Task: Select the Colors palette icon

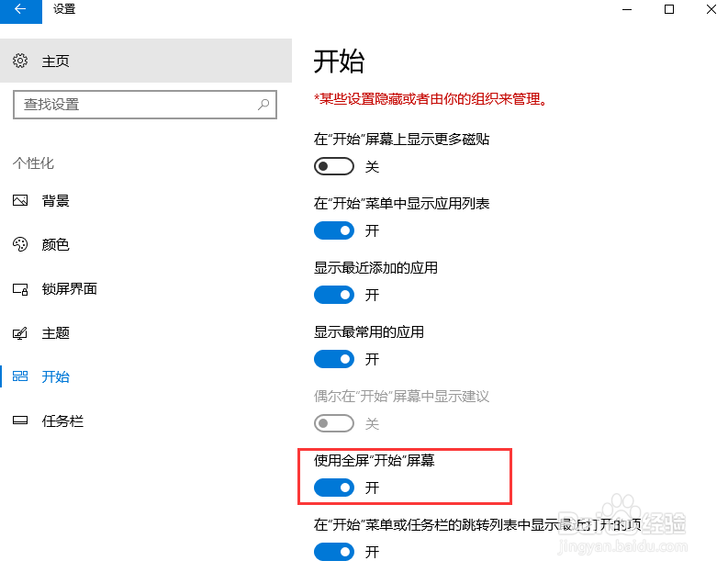Action: pos(20,245)
